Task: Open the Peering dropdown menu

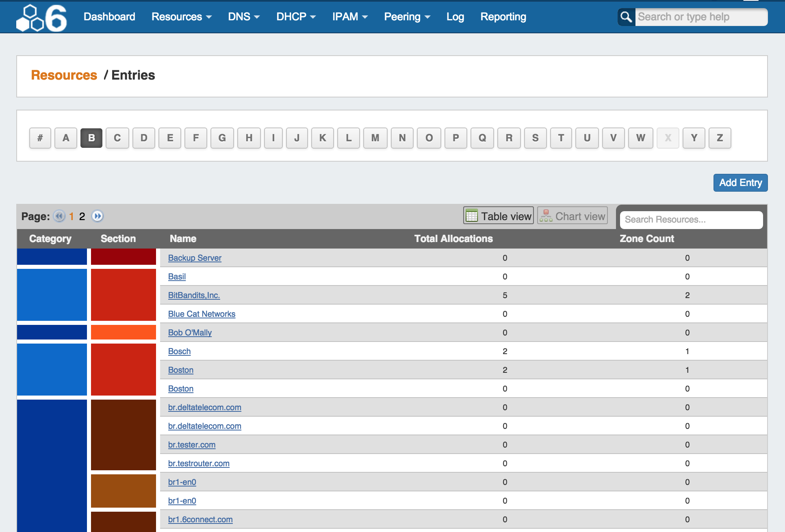Action: (x=407, y=17)
